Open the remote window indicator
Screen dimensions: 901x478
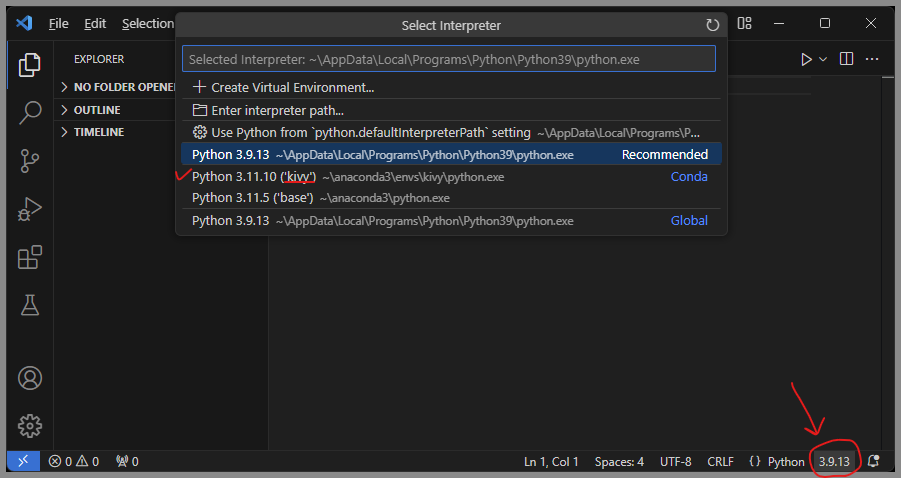coord(23,461)
